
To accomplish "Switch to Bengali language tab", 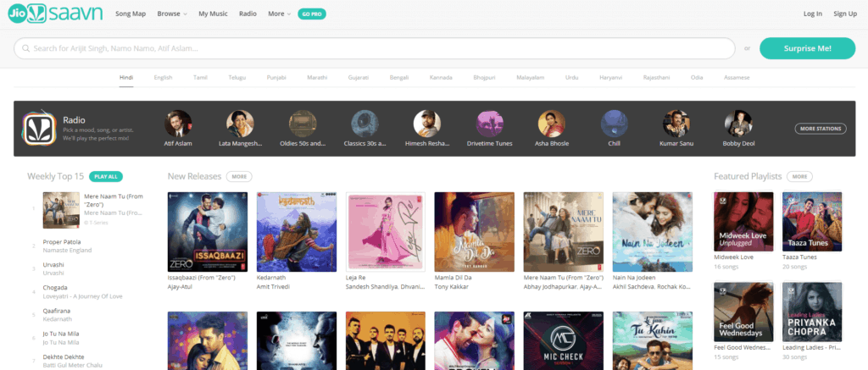I will [x=399, y=77].
